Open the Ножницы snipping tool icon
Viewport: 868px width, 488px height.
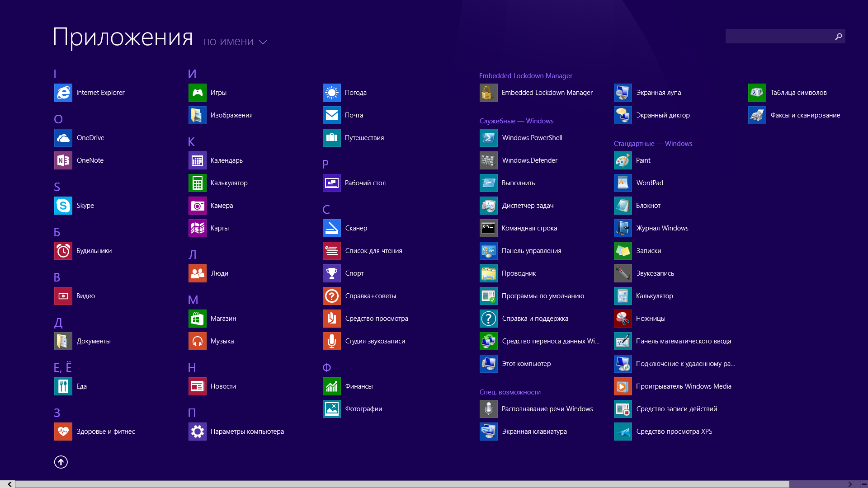pos(623,319)
